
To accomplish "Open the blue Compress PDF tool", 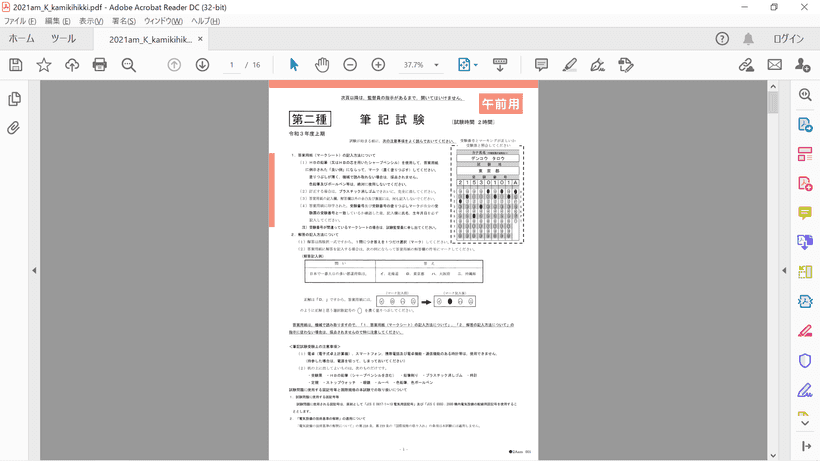I will tap(805, 302).
